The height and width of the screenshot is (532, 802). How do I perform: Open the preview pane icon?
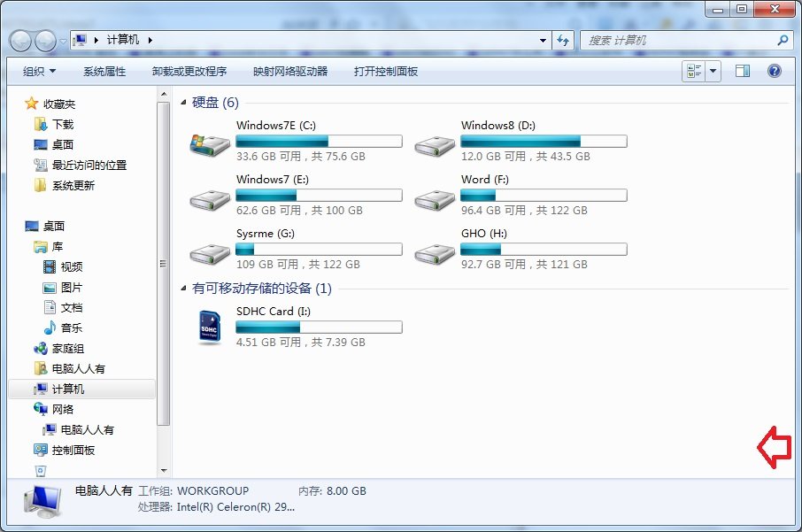[x=743, y=71]
